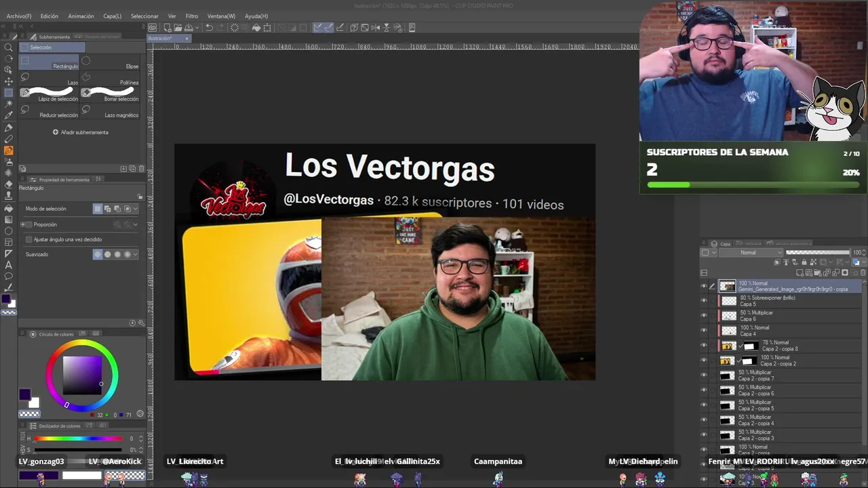Select the Auto Select magic wand tool

tap(9, 104)
